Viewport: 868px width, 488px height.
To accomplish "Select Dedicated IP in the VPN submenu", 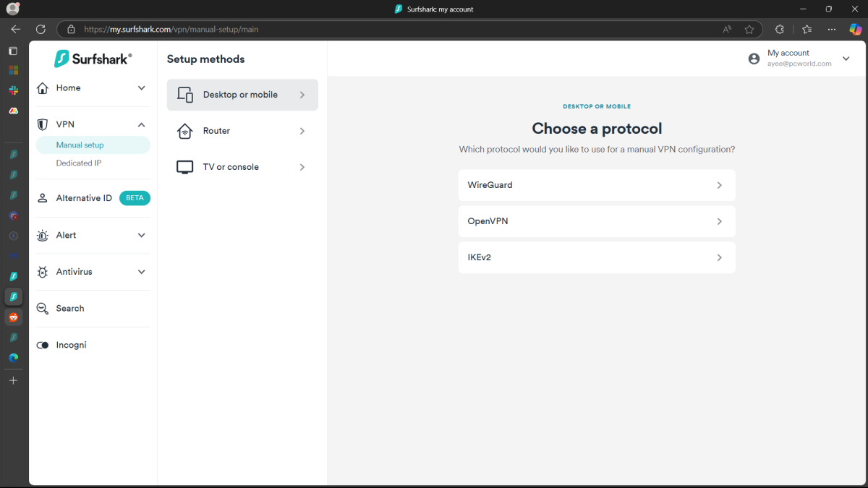I will point(79,163).
